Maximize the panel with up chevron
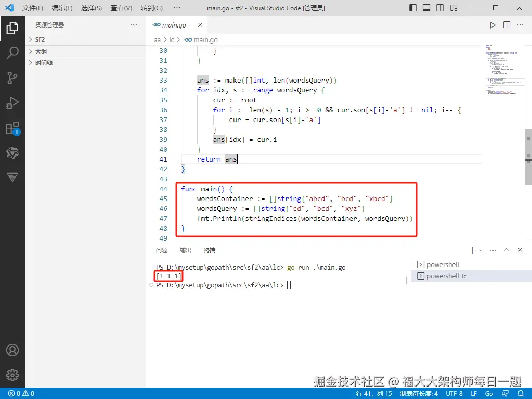 pyautogui.click(x=507, y=250)
